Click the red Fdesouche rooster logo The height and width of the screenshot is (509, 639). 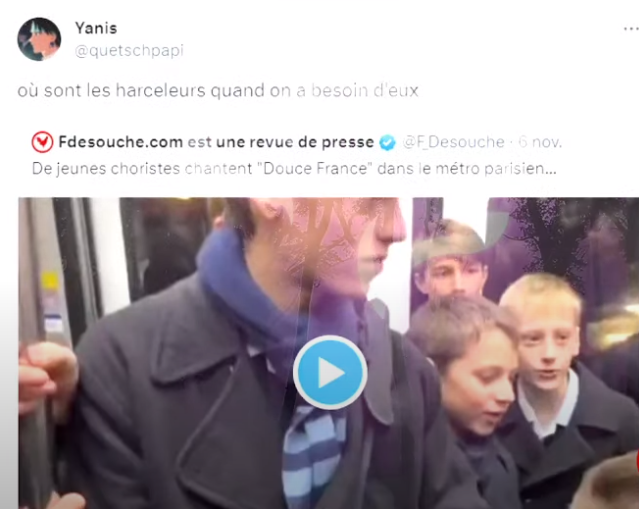pyautogui.click(x=42, y=142)
